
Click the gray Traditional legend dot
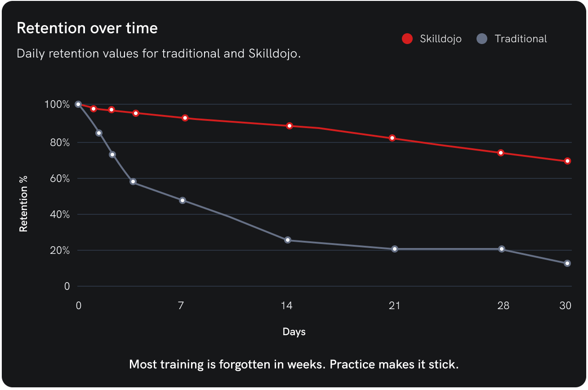click(482, 39)
